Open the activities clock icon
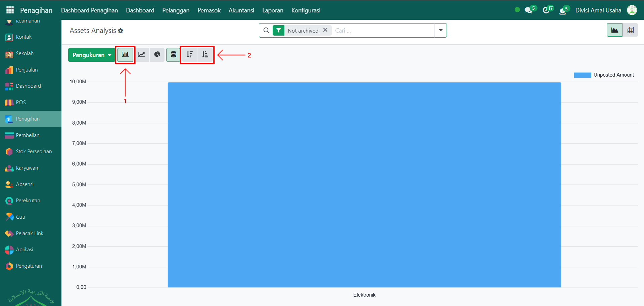This screenshot has width=644, height=306. tap(546, 10)
